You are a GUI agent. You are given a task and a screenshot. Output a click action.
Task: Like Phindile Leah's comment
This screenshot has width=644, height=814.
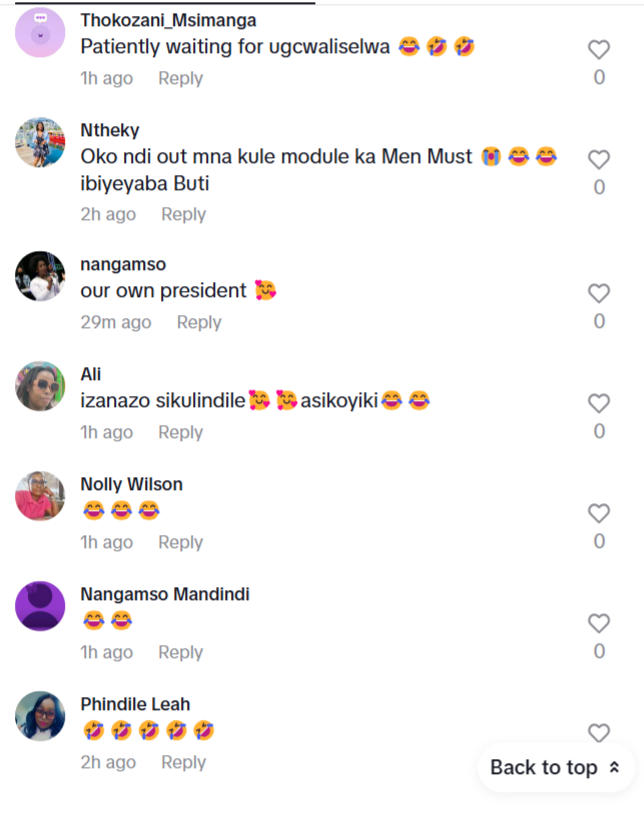tap(598, 734)
